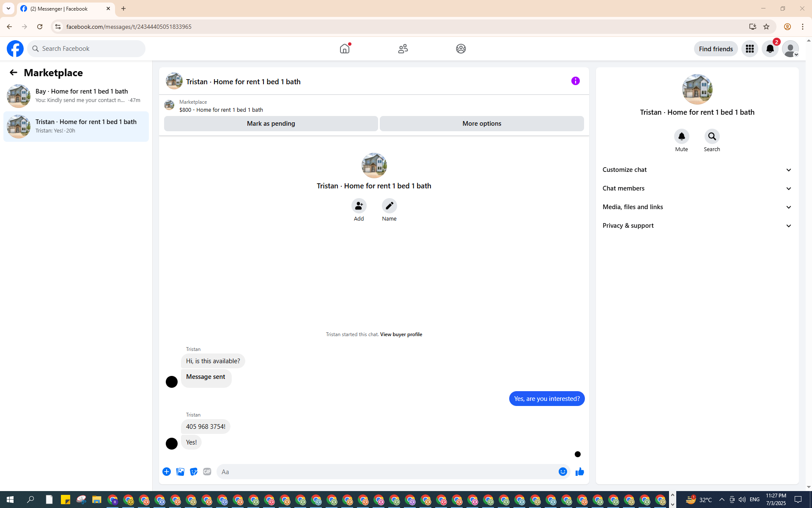Open more actions plus button

(x=167, y=472)
